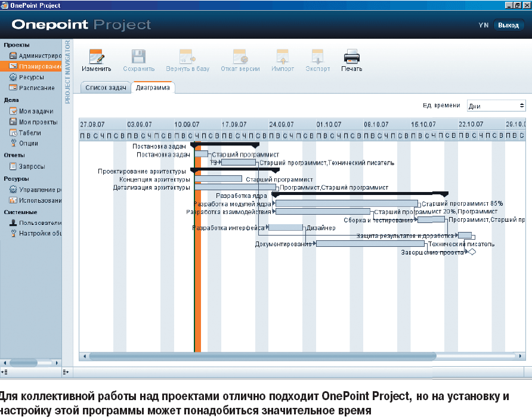
Task: Open the Ед. времени Дни dropdown
Action: click(x=496, y=106)
